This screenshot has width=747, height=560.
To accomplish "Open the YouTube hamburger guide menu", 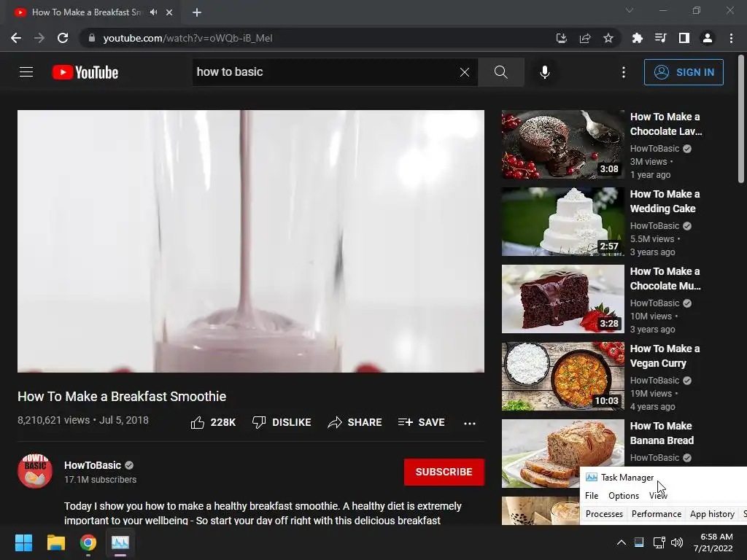I will pyautogui.click(x=26, y=72).
